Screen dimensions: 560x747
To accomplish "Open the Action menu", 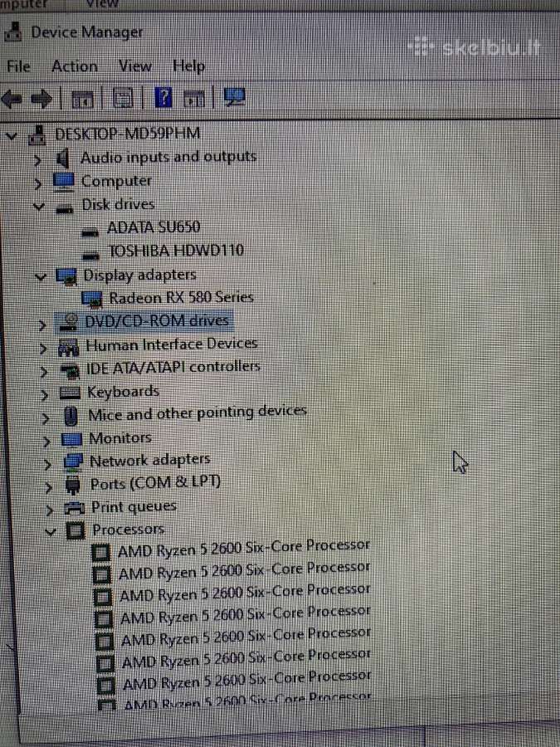I will (x=75, y=66).
